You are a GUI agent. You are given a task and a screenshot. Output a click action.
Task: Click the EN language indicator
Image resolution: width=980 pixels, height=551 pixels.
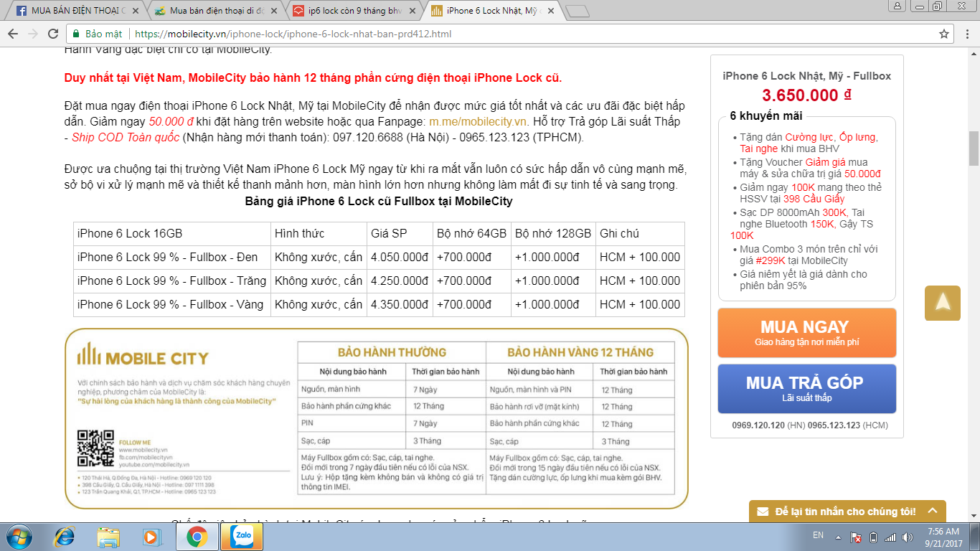click(x=818, y=535)
